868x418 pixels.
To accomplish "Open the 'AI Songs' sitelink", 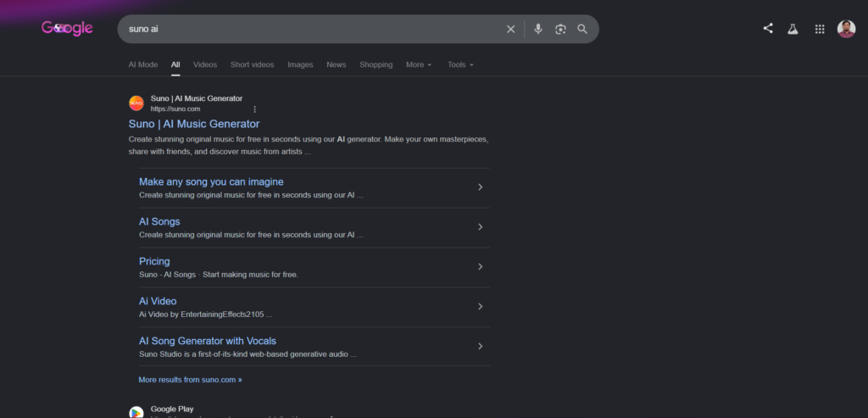I will point(159,221).
